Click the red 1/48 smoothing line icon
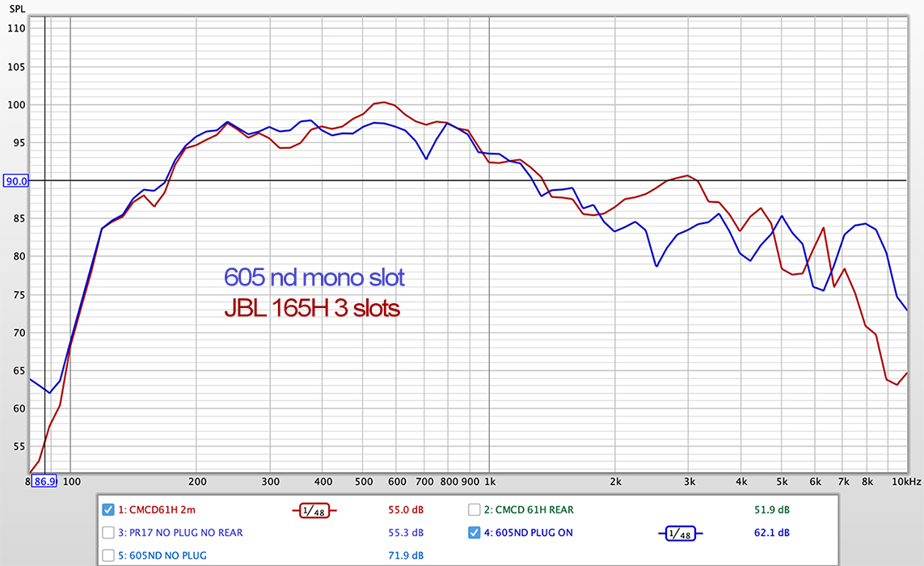Image resolution: width=924 pixels, height=566 pixels. tap(314, 510)
